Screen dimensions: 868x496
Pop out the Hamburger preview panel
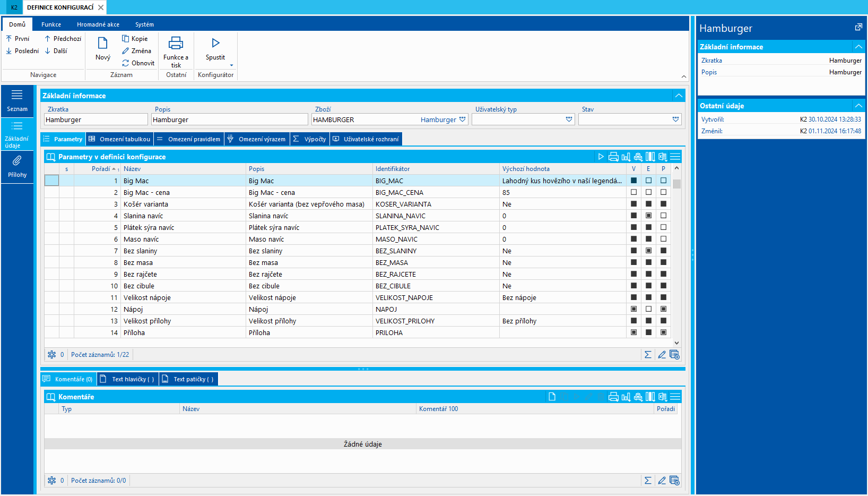[x=858, y=27]
